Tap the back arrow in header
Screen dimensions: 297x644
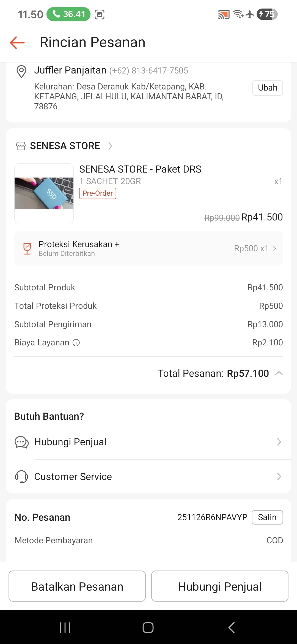click(17, 43)
